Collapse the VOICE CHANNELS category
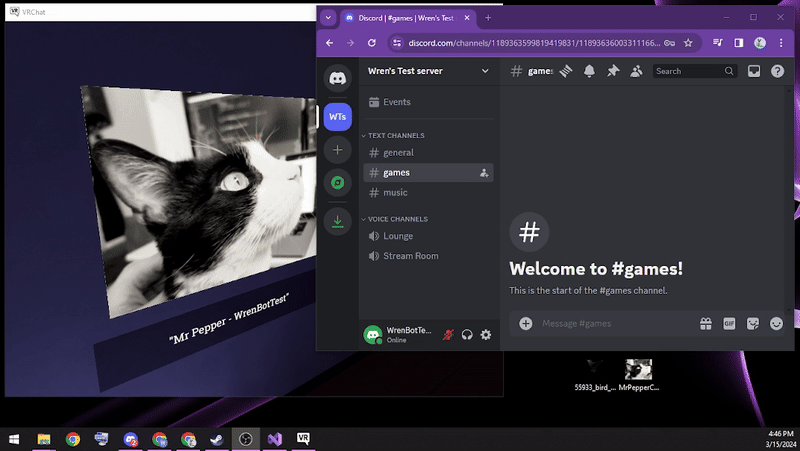 395,219
